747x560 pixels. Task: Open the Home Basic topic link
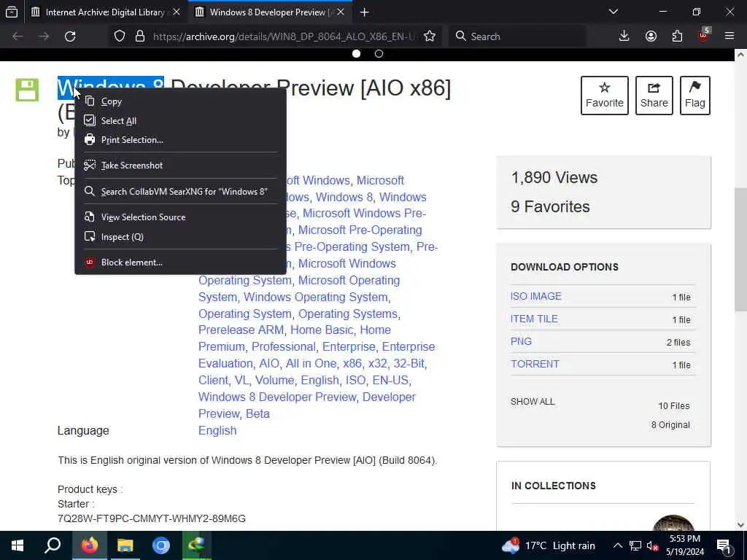tap(322, 330)
